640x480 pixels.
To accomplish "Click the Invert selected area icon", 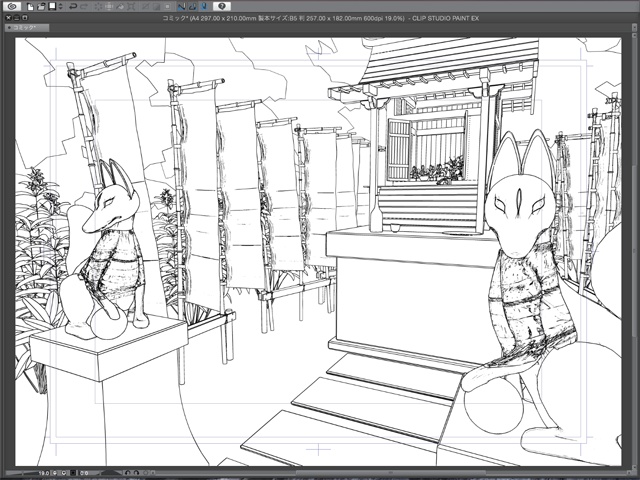I will (156, 7).
